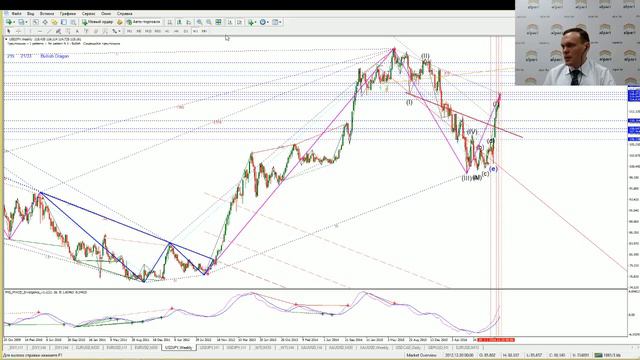
Task: Switch to the USDCAD,Daily chart tab
Action: click(407, 348)
